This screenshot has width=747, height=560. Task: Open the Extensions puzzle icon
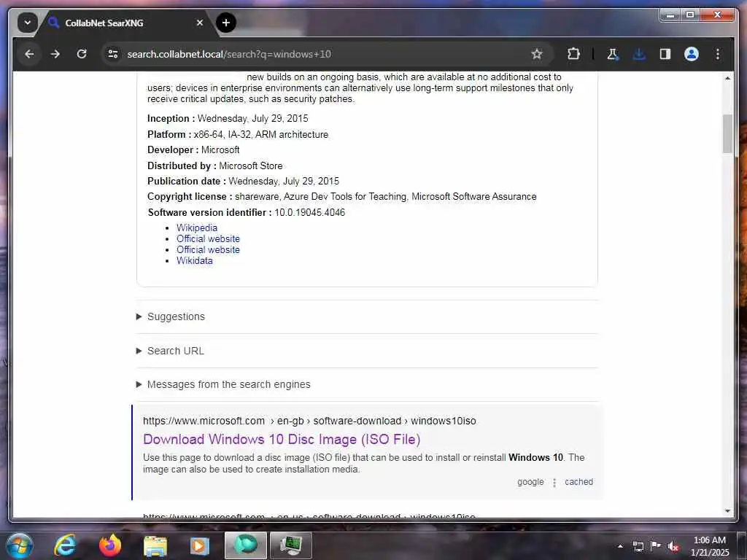pos(573,54)
